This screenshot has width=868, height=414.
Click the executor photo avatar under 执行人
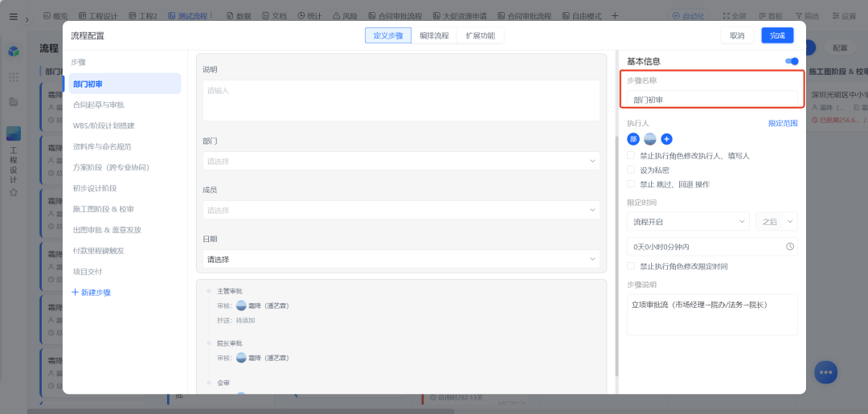pos(650,139)
